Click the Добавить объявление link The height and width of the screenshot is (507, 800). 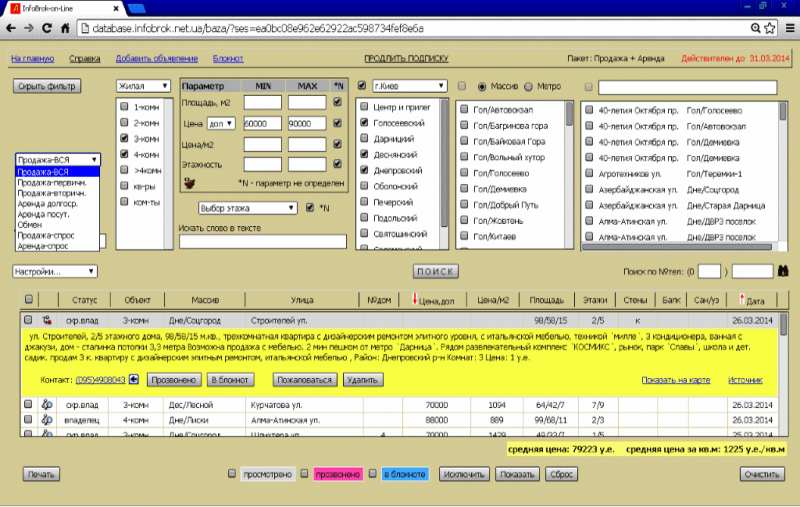157,59
